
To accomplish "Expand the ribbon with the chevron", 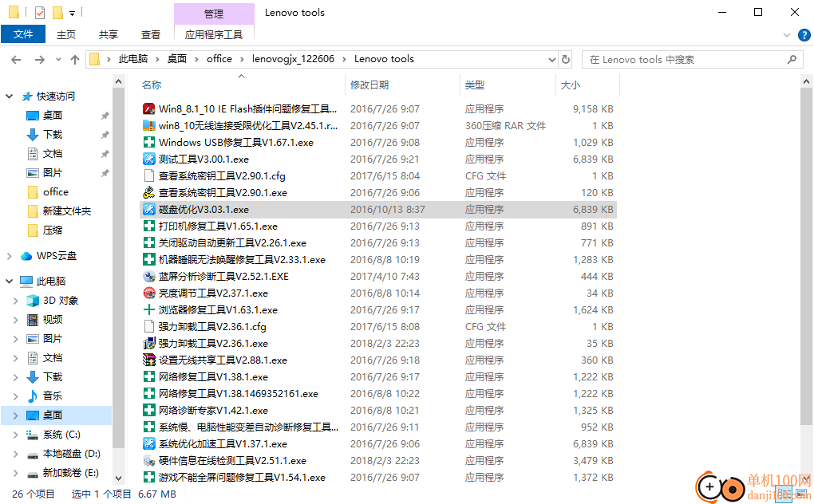I will (787, 35).
